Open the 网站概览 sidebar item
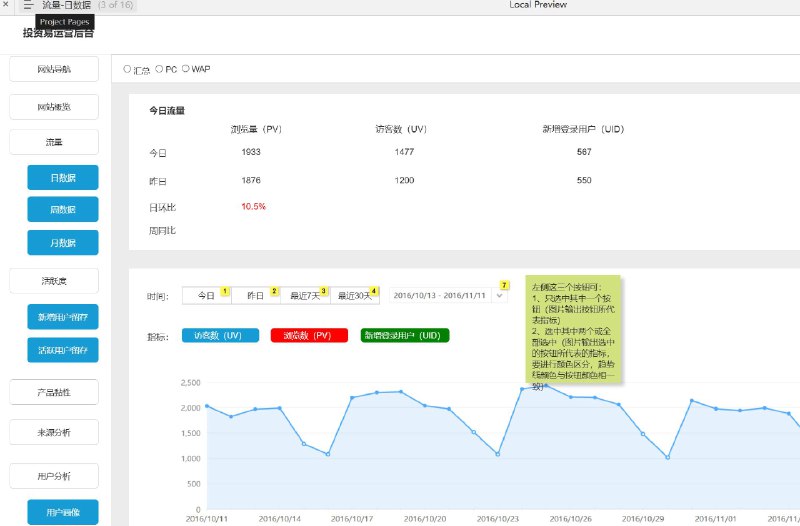 pyautogui.click(x=54, y=107)
